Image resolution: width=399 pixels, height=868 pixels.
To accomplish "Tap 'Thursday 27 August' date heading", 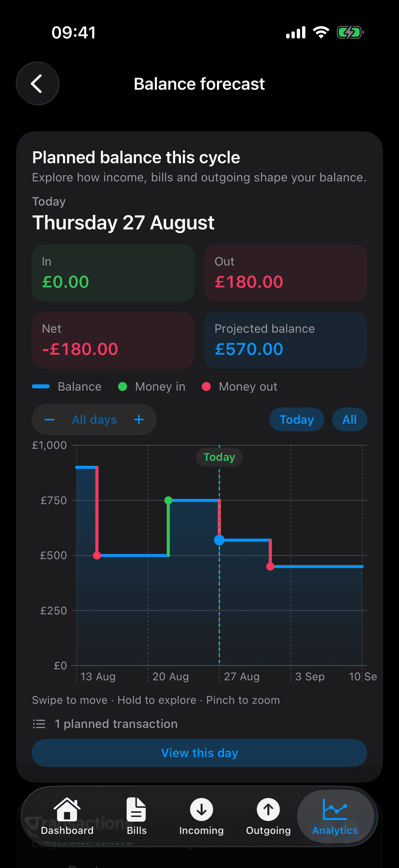I will 123,223.
